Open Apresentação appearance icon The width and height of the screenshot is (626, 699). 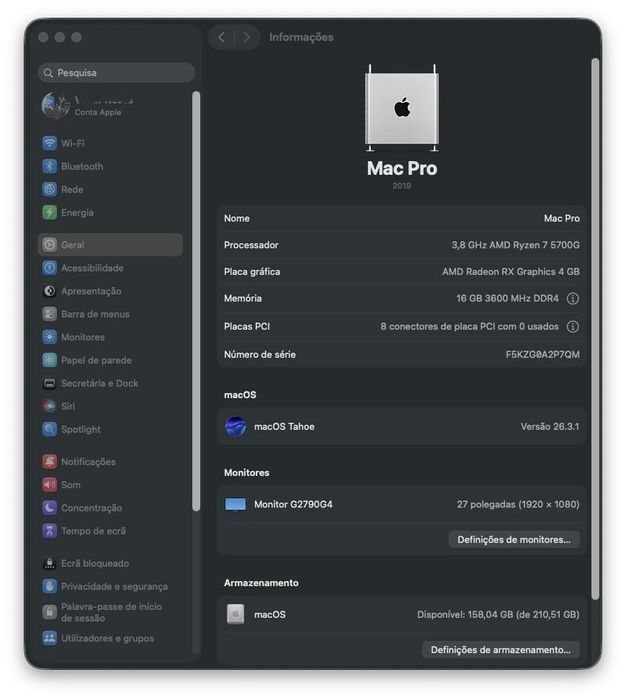pyautogui.click(x=49, y=291)
